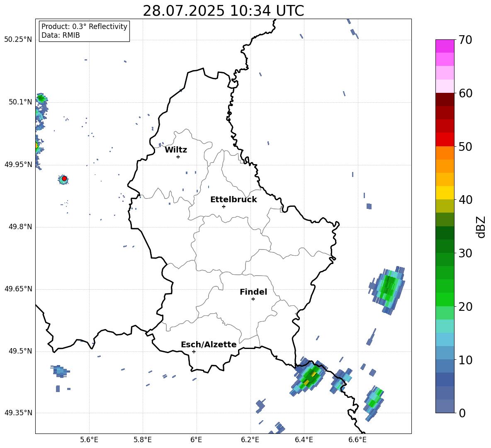Click the 49.8°N latitude label
Viewport: 491px width, 448px height.
pyautogui.click(x=20, y=227)
